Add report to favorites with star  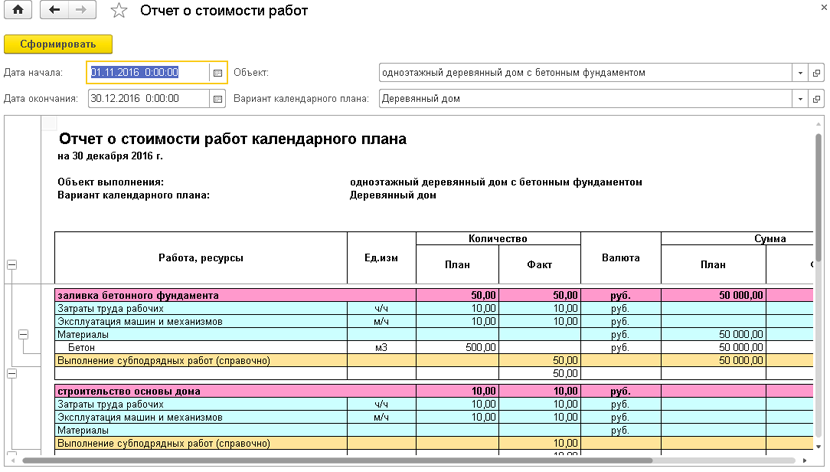point(119,11)
